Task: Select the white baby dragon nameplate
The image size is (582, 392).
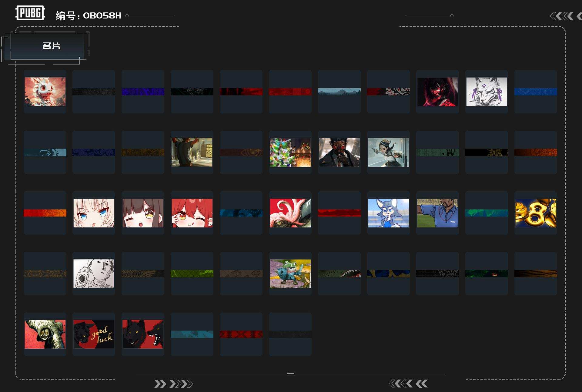Action: click(x=45, y=92)
